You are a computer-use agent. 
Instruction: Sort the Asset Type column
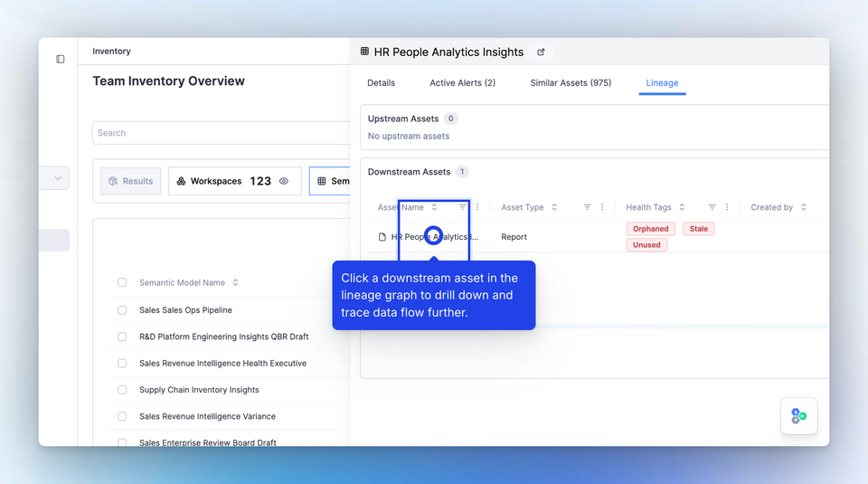(x=554, y=207)
